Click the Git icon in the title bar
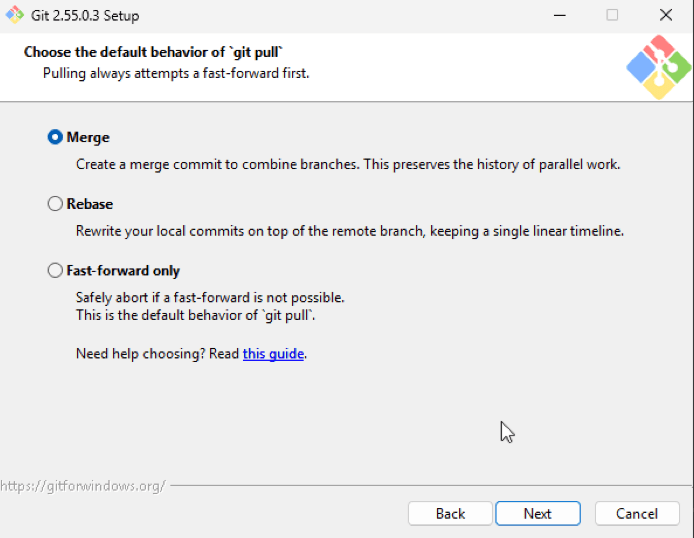 [x=14, y=15]
